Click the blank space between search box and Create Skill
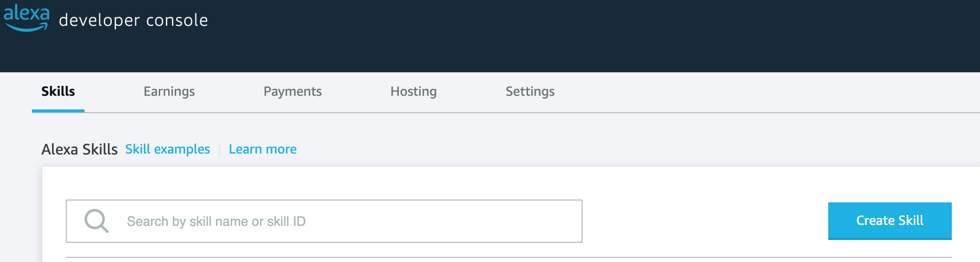980x262 pixels. click(x=705, y=221)
